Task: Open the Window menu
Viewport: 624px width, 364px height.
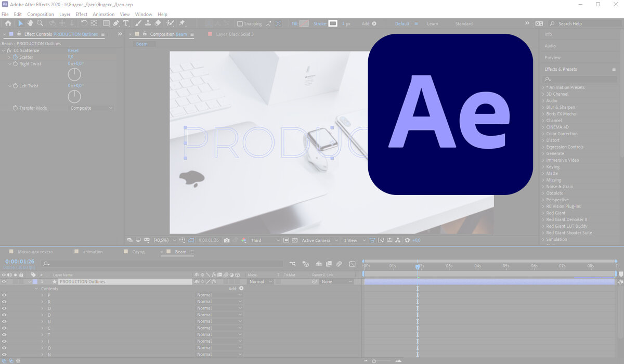Action: click(144, 14)
